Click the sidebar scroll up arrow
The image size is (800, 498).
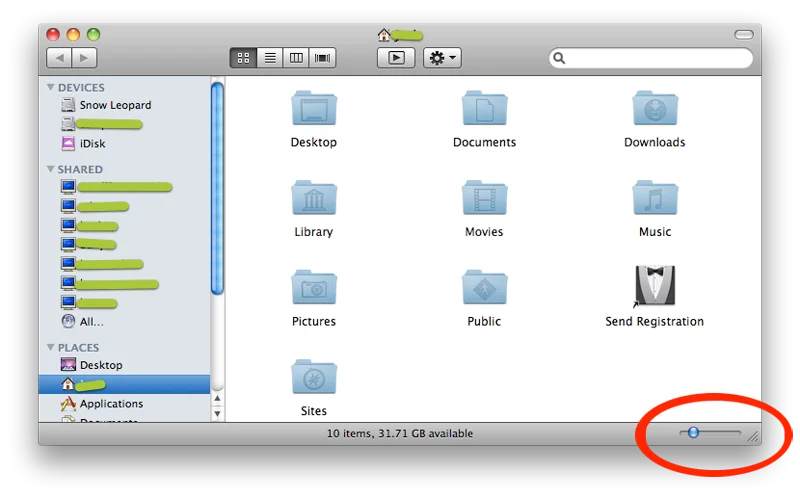(217, 399)
